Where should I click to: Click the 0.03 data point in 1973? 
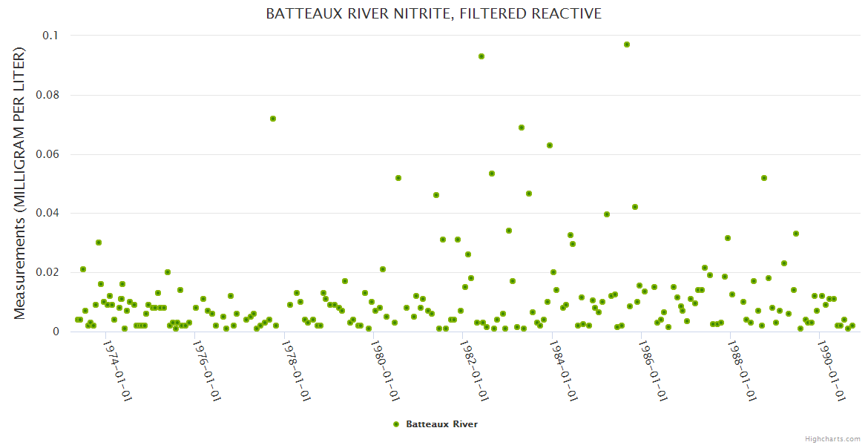[x=99, y=243]
